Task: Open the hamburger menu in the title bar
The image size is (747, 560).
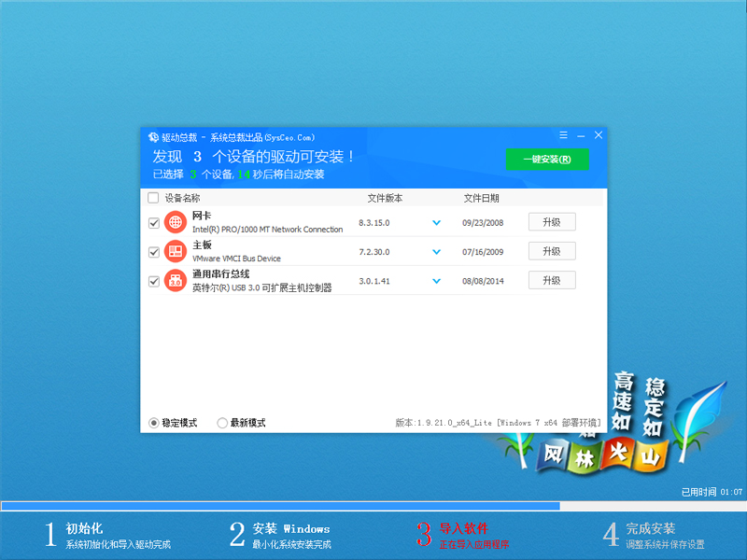Action: (562, 134)
